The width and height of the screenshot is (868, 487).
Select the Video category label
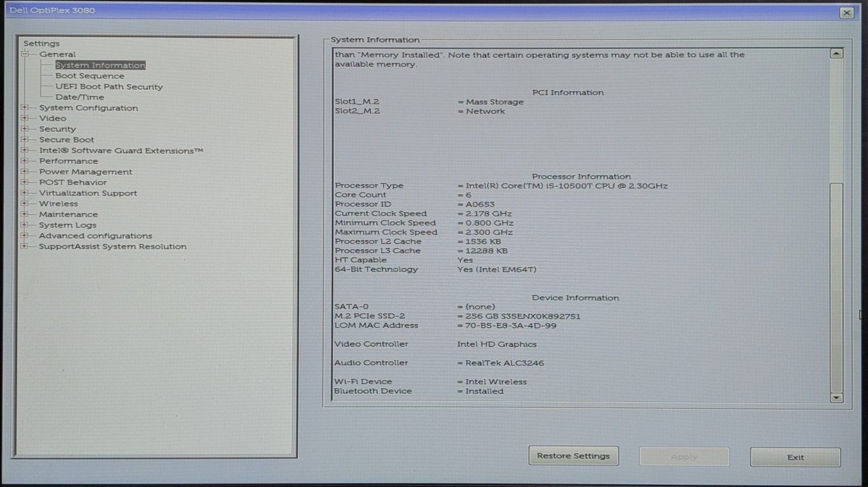pos(53,118)
